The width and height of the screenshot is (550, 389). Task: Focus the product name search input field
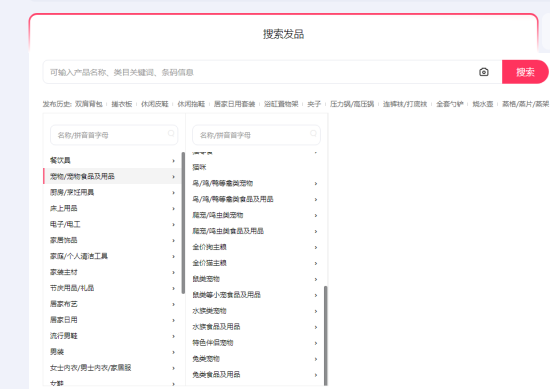(260, 72)
